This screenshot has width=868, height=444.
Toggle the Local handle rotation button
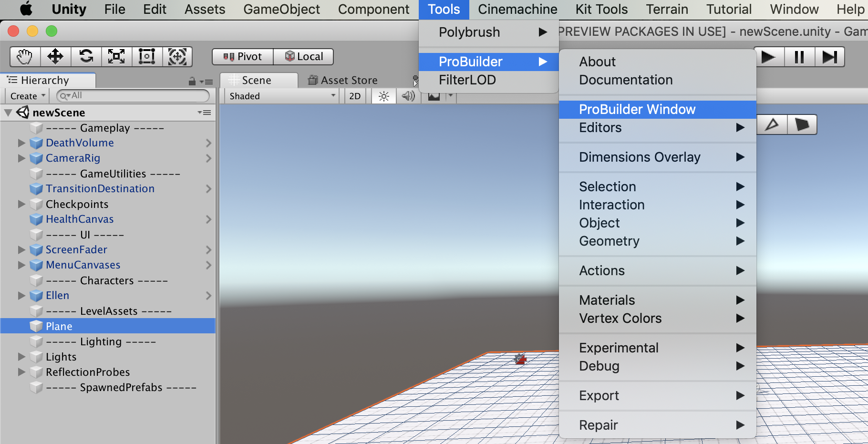point(304,57)
